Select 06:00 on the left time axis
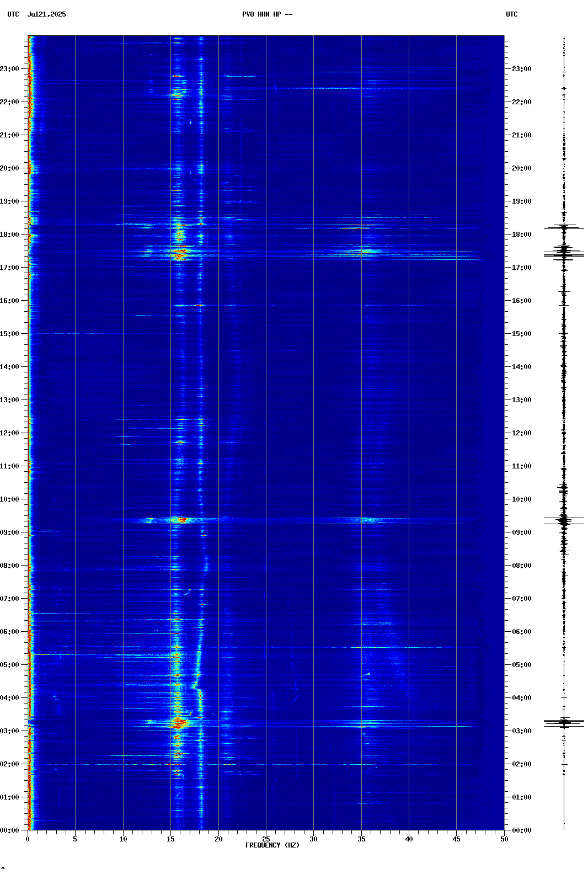Viewport: 588px width, 874px height. (9, 632)
